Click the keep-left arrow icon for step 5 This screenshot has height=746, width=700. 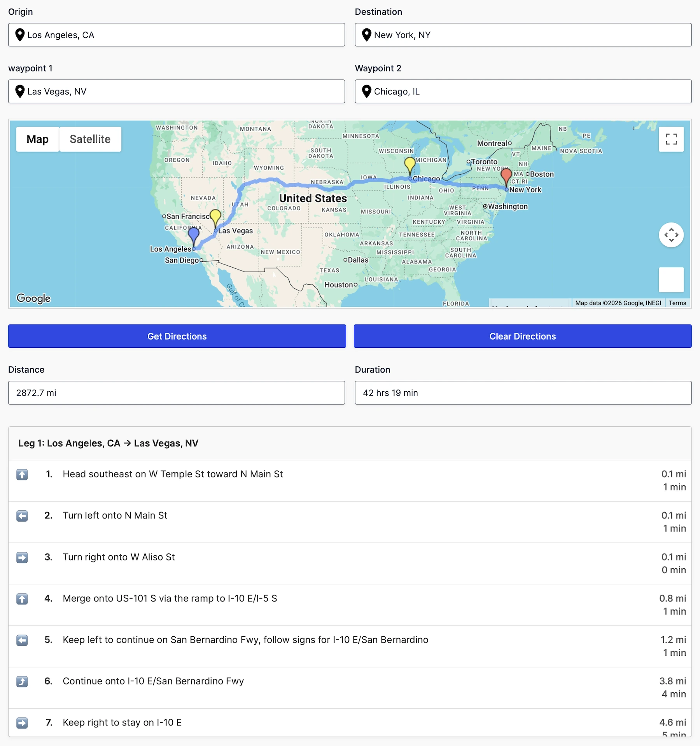tap(22, 640)
